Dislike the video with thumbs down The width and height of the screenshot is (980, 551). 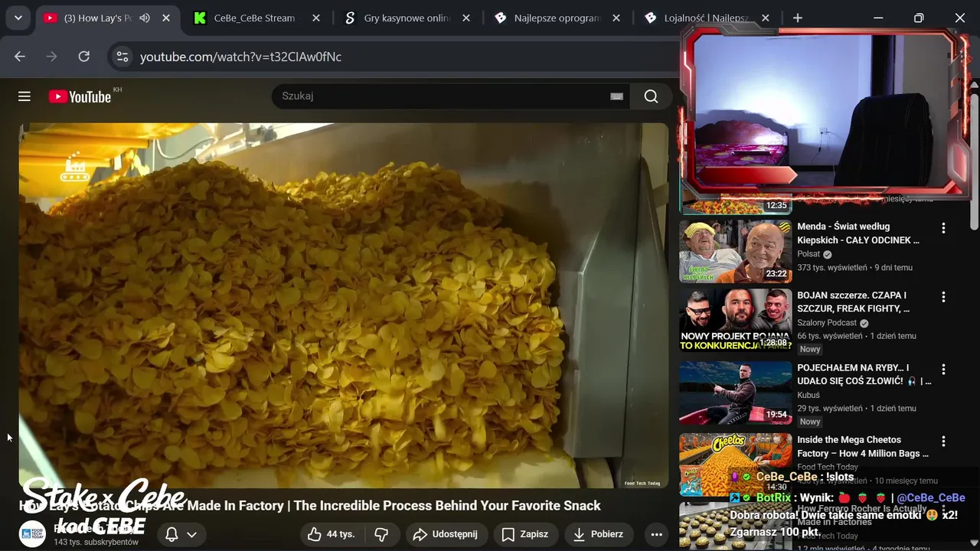tap(381, 534)
